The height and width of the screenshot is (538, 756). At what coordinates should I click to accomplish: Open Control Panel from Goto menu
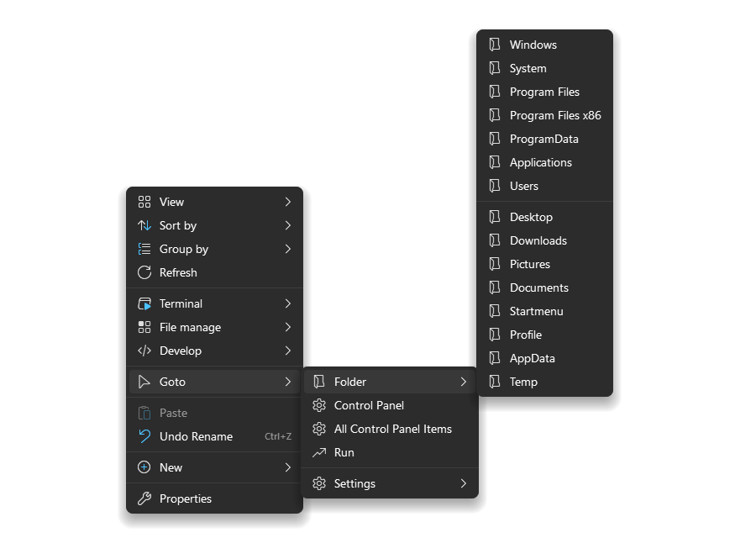(x=369, y=405)
